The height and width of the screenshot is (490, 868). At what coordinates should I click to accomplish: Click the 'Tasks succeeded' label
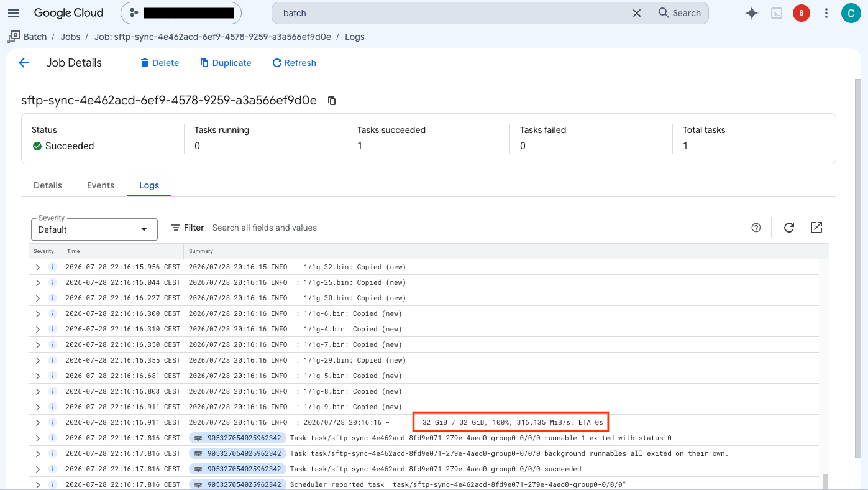click(x=391, y=130)
